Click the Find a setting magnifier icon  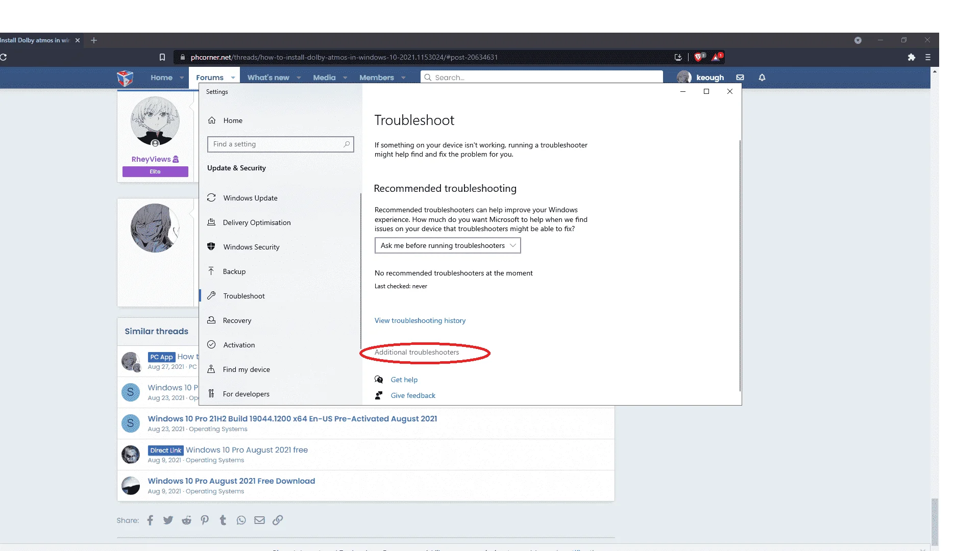(347, 144)
